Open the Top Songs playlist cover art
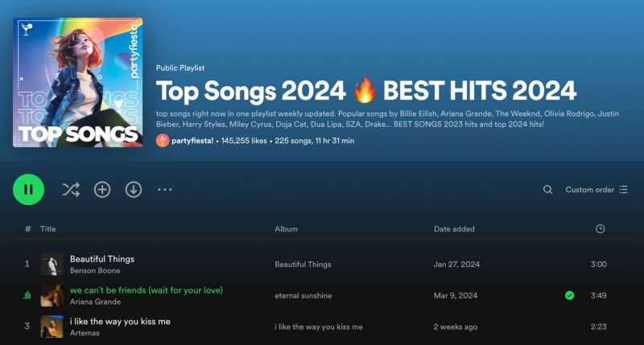 tap(78, 83)
